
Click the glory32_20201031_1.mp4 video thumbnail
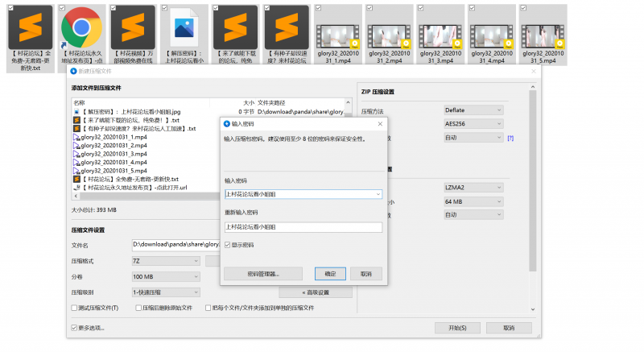click(x=344, y=27)
